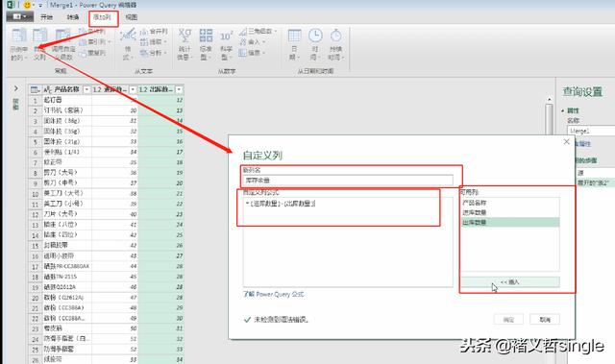
Task: Open the Standard (标准) math operations tool
Action: pyautogui.click(x=206, y=44)
